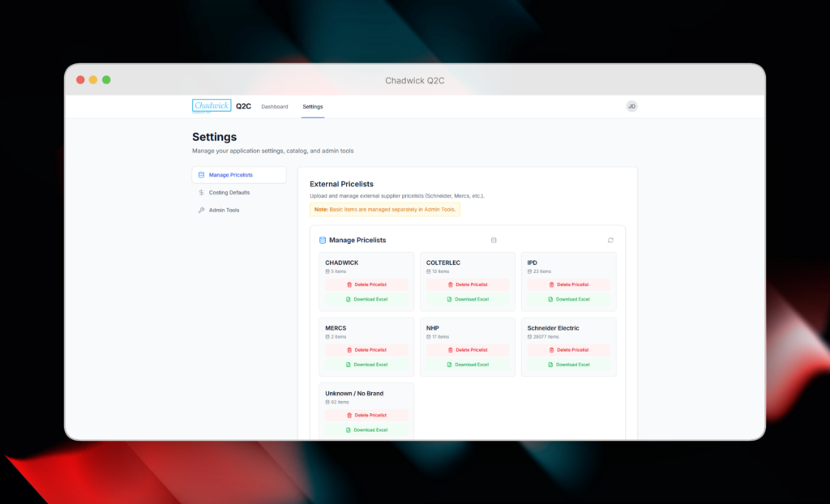Click the MERCS card title

pos(336,328)
